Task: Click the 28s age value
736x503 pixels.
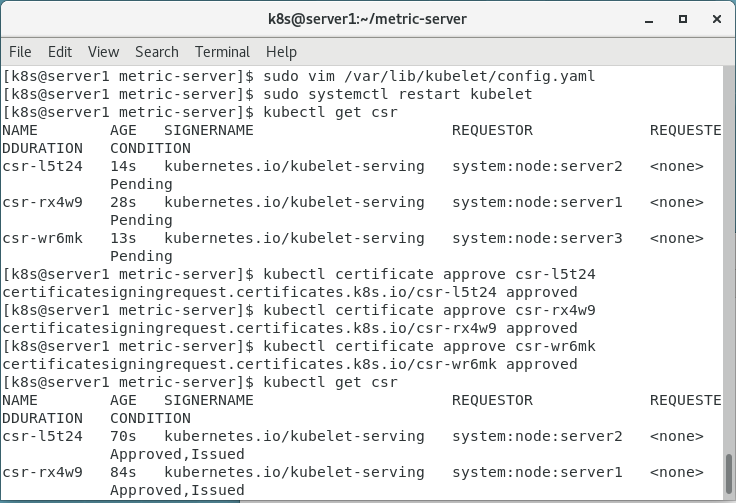Action: point(123,202)
